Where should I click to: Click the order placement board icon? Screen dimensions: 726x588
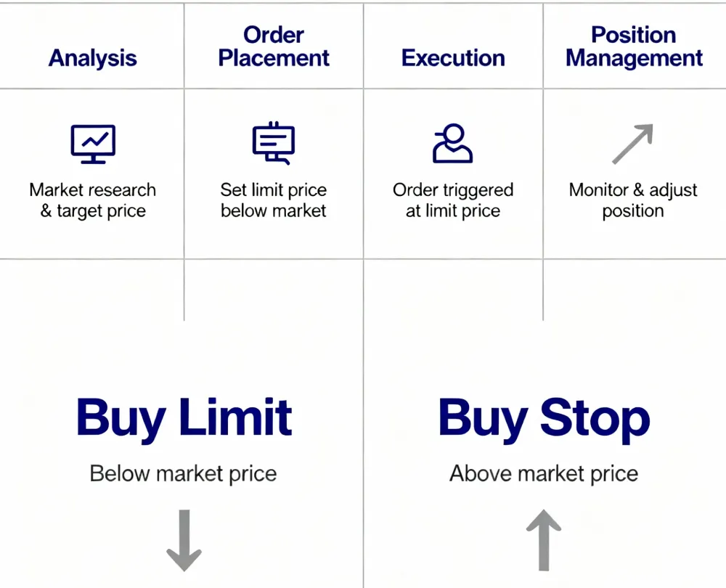[x=274, y=143]
